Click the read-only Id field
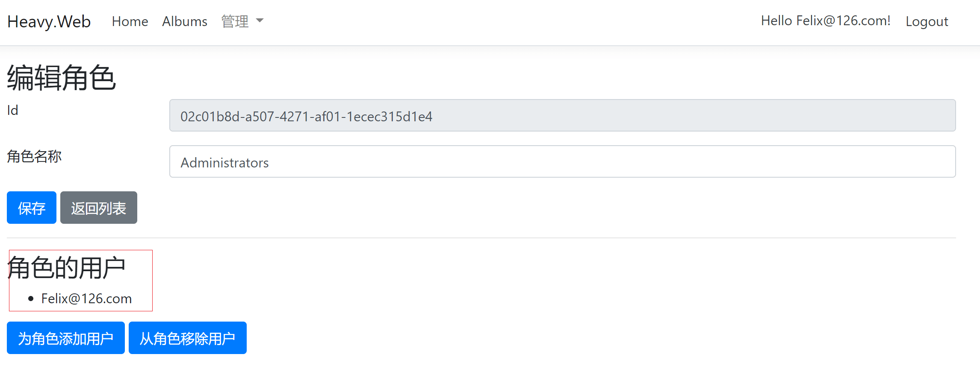Screen dimensions: 980x366 (562, 116)
